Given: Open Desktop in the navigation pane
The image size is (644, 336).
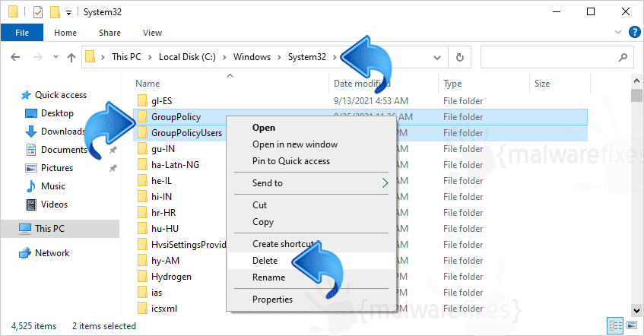Looking at the screenshot, I should pos(57,113).
